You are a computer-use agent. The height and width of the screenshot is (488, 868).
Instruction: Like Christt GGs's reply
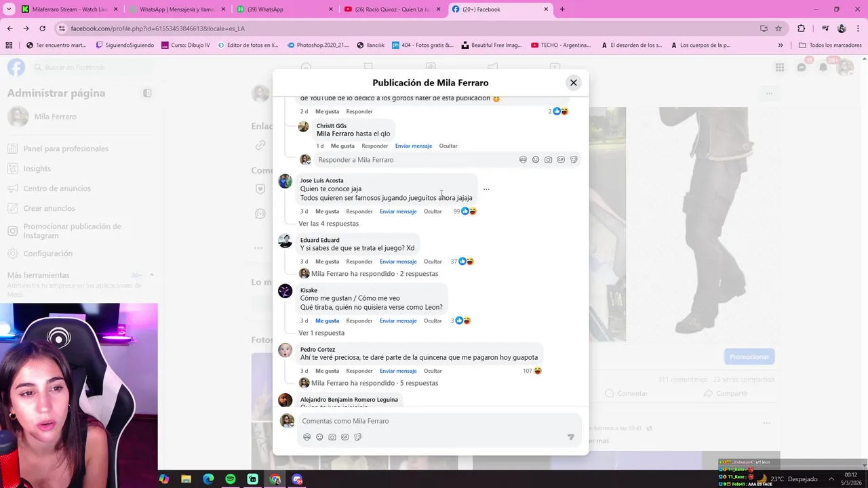342,146
